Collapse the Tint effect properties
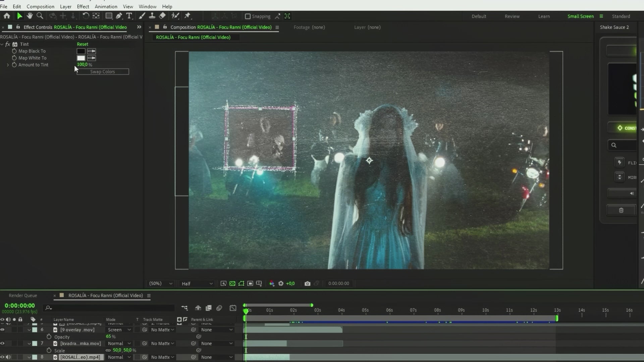Screen dimensions: 644x362 (2, 44)
